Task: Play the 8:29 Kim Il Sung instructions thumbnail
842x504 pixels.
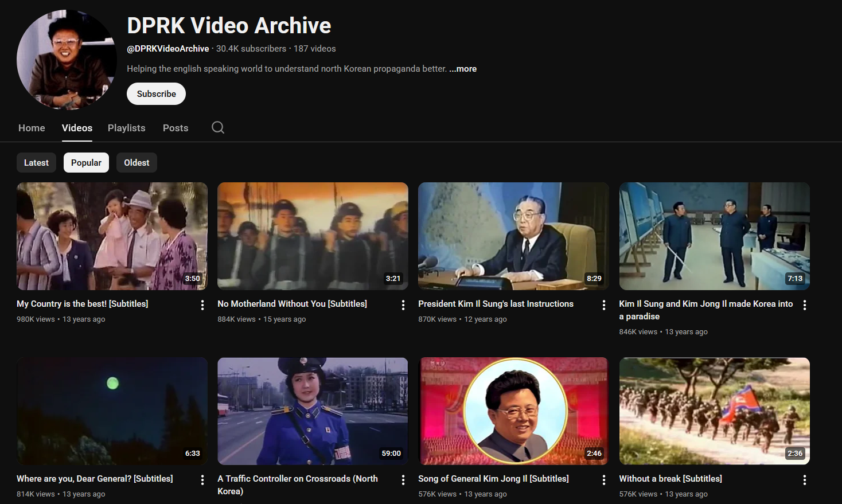Action: pos(513,236)
